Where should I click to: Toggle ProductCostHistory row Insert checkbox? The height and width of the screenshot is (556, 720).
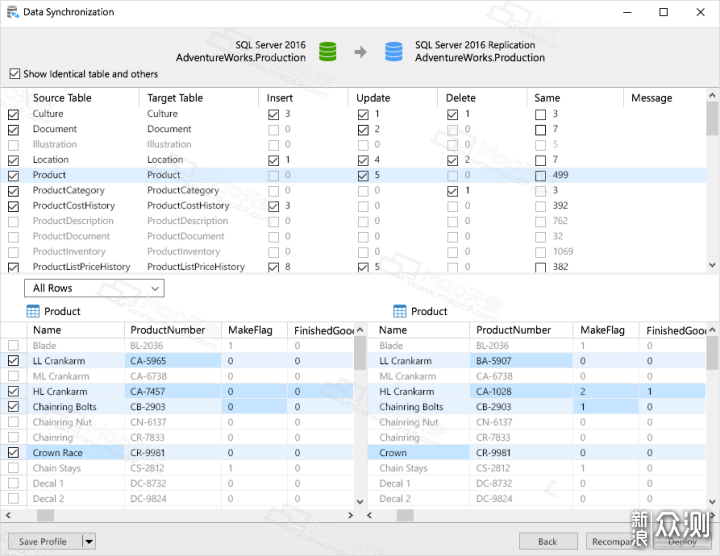(x=273, y=206)
